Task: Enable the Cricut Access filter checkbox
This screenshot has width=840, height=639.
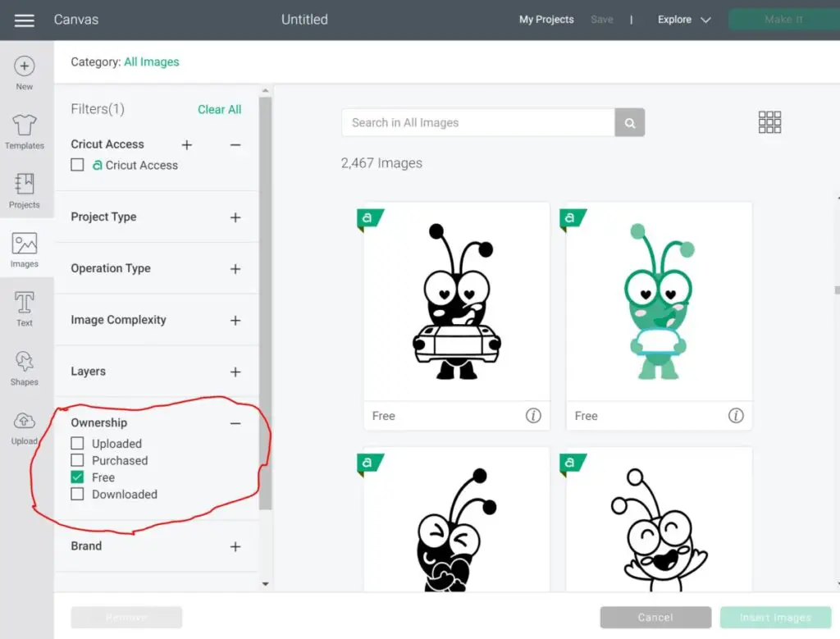Action: 77,165
